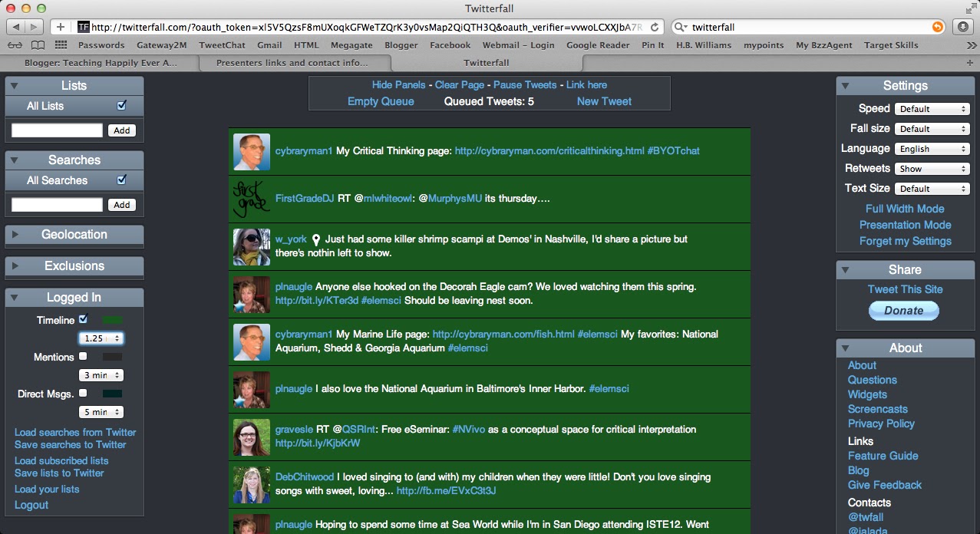The image size is (980, 534).
Task: Add a new tab with the plus at tab bar end
Action: point(970,63)
